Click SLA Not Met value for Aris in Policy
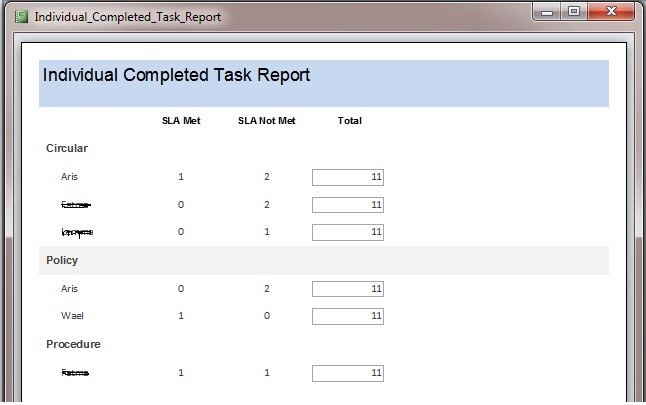646x405 pixels. 267,289
